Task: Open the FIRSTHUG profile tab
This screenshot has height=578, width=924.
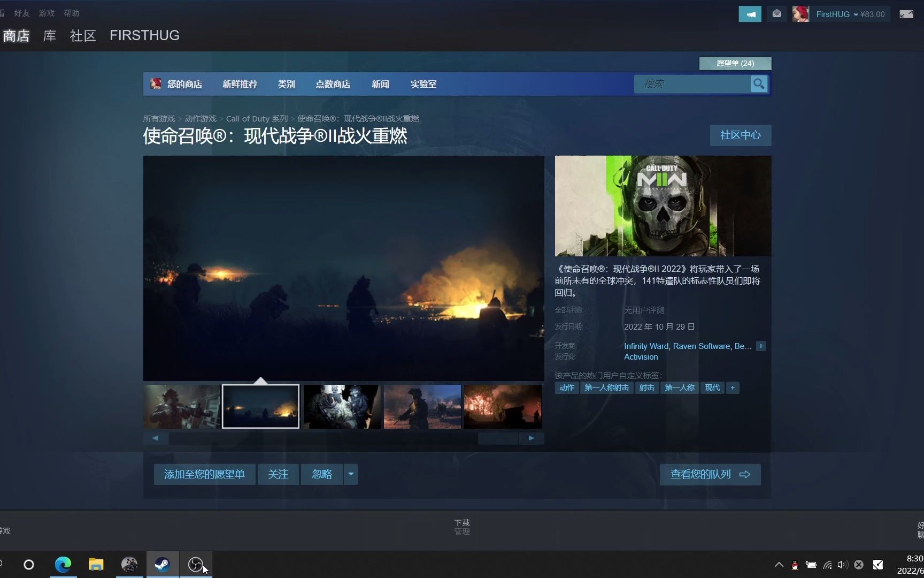Action: [144, 35]
